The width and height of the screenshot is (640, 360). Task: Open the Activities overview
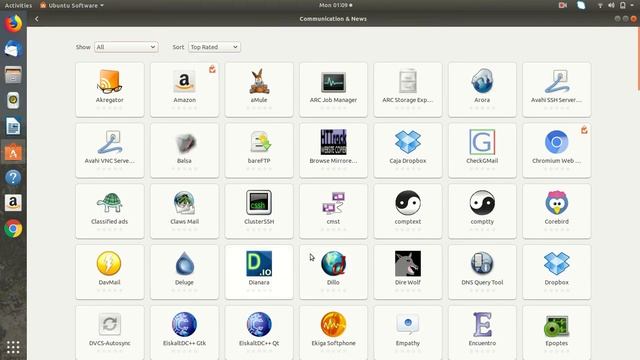click(x=18, y=5)
